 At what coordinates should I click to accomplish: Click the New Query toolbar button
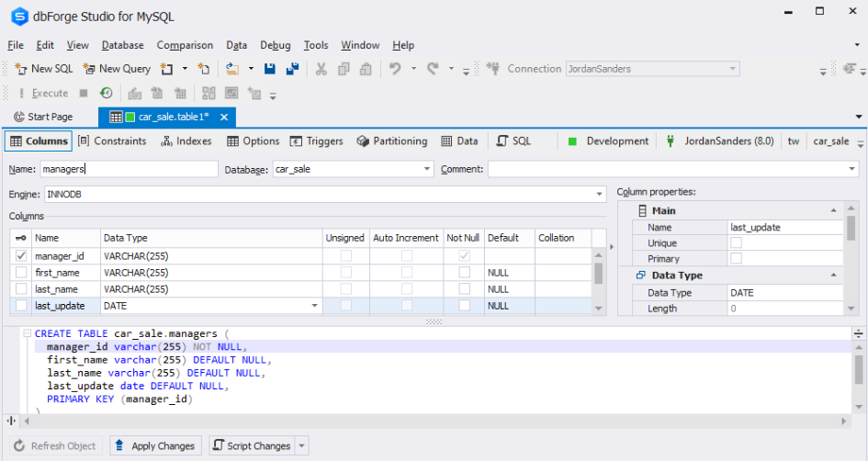(117, 69)
